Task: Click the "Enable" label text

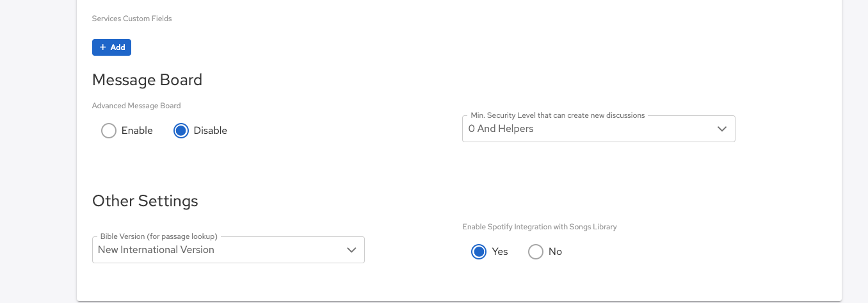Action: (x=137, y=131)
